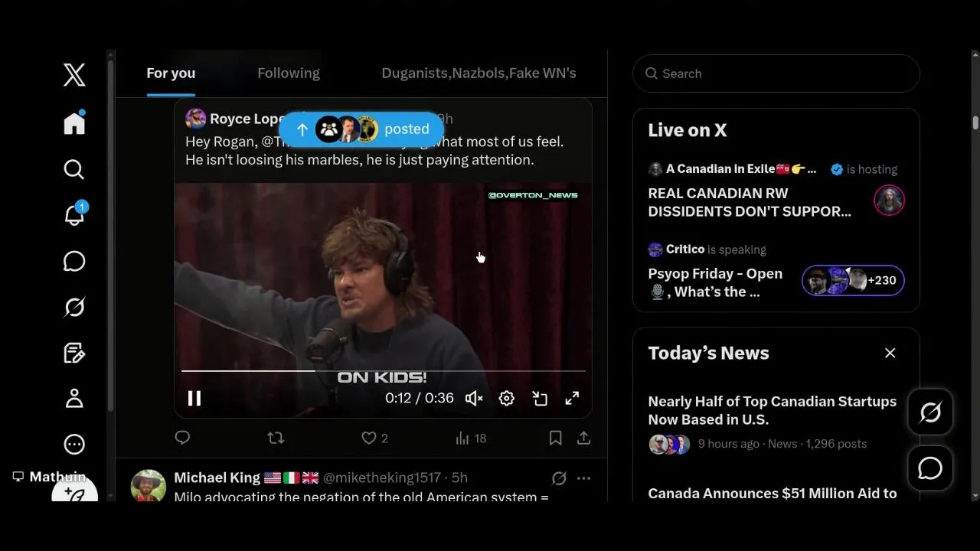Switch to For you tab
The height and width of the screenshot is (551, 980).
(x=171, y=73)
